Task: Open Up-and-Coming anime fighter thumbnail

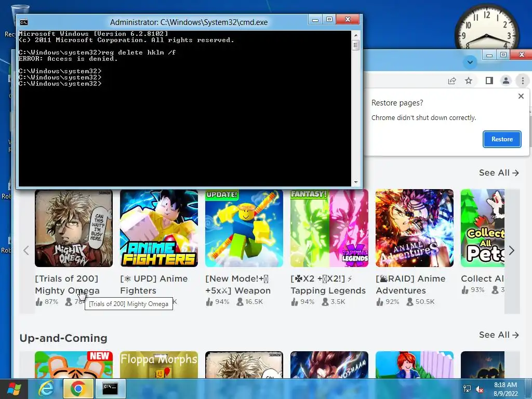Action: pos(329,365)
